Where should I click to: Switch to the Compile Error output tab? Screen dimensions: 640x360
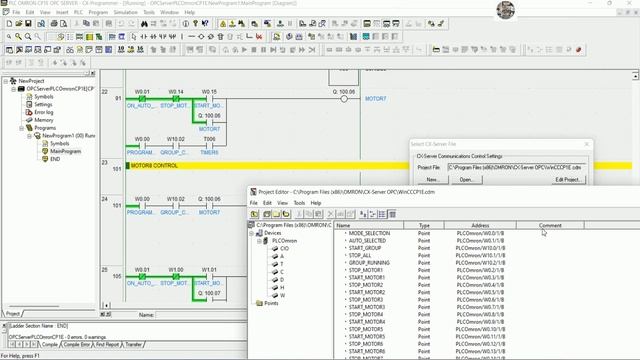(x=77, y=345)
